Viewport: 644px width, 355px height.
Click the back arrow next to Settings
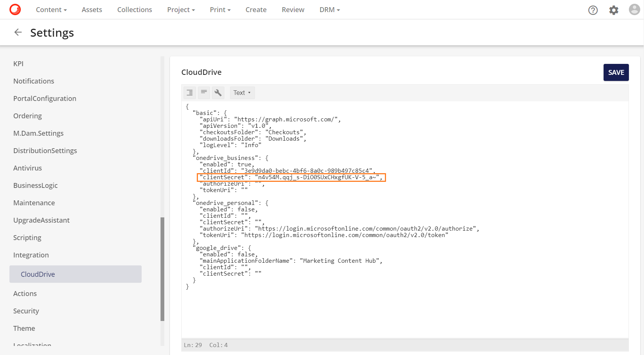click(18, 32)
